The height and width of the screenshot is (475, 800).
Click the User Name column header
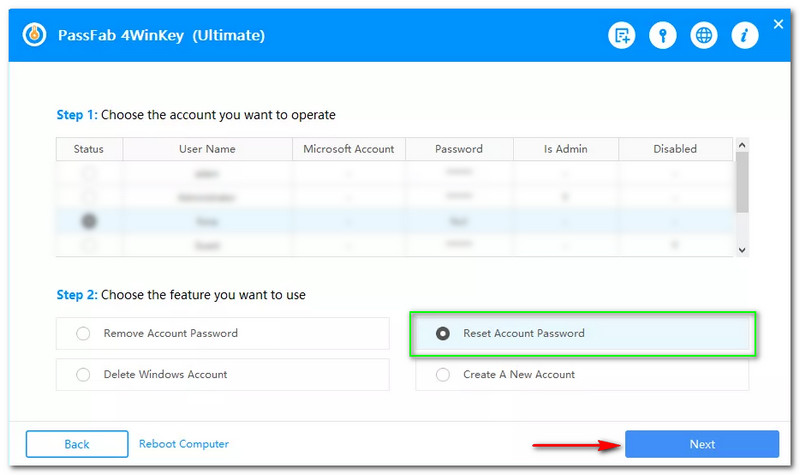(207, 149)
